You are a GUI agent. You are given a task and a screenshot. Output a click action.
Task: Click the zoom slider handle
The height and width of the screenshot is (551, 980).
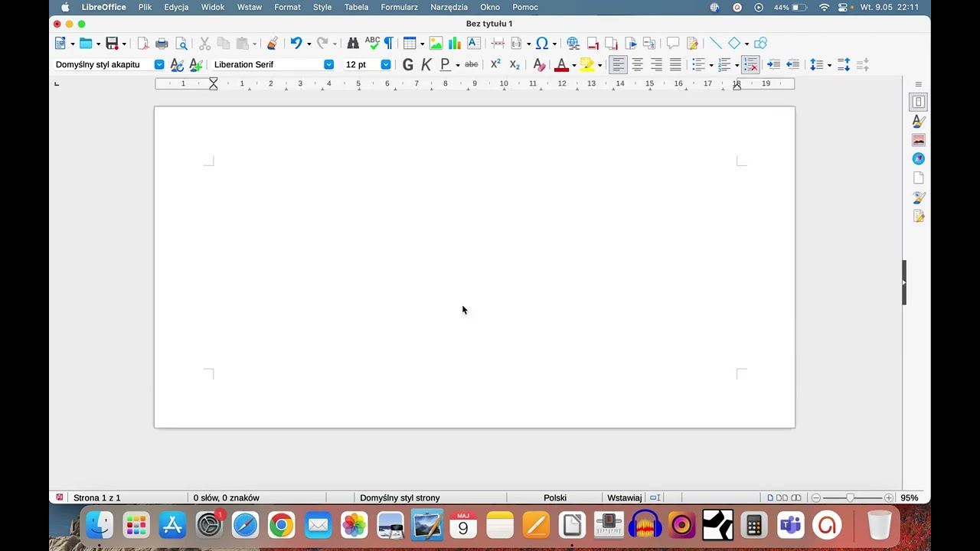[x=850, y=497]
